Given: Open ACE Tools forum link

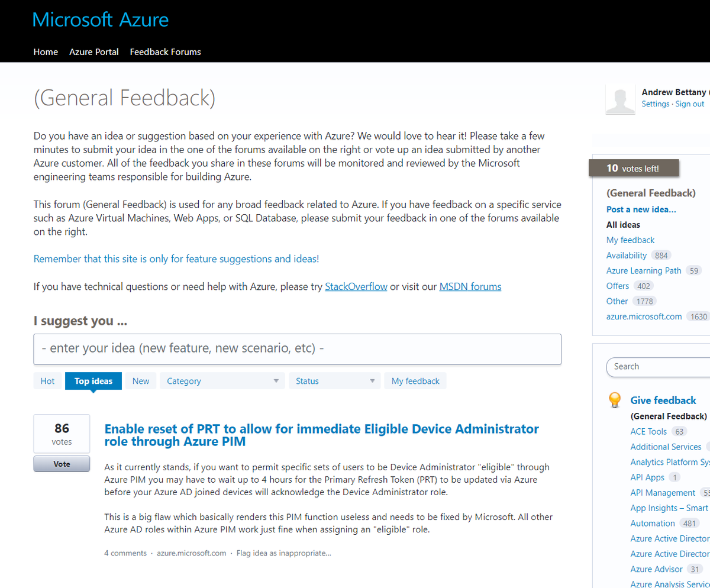Looking at the screenshot, I should 648,432.
